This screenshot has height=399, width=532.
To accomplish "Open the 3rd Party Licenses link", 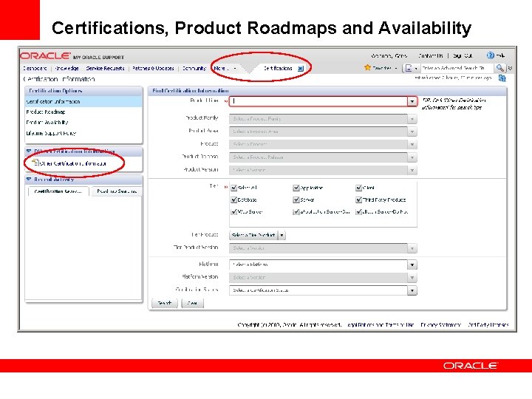I will (x=488, y=324).
